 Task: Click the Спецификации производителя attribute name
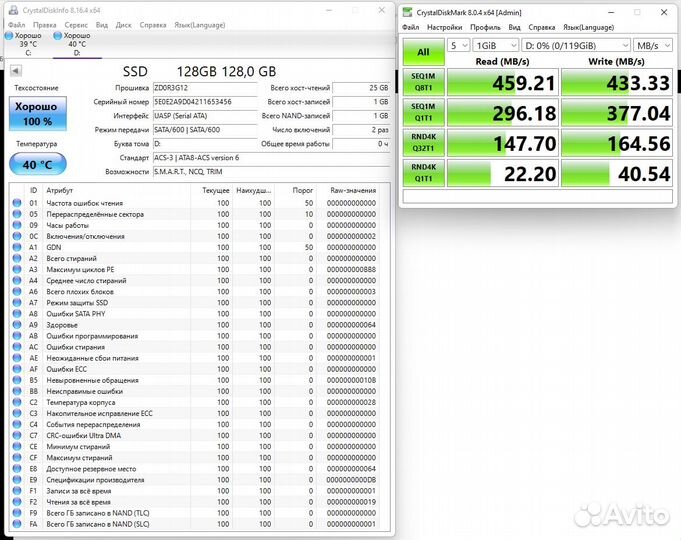pos(95,480)
